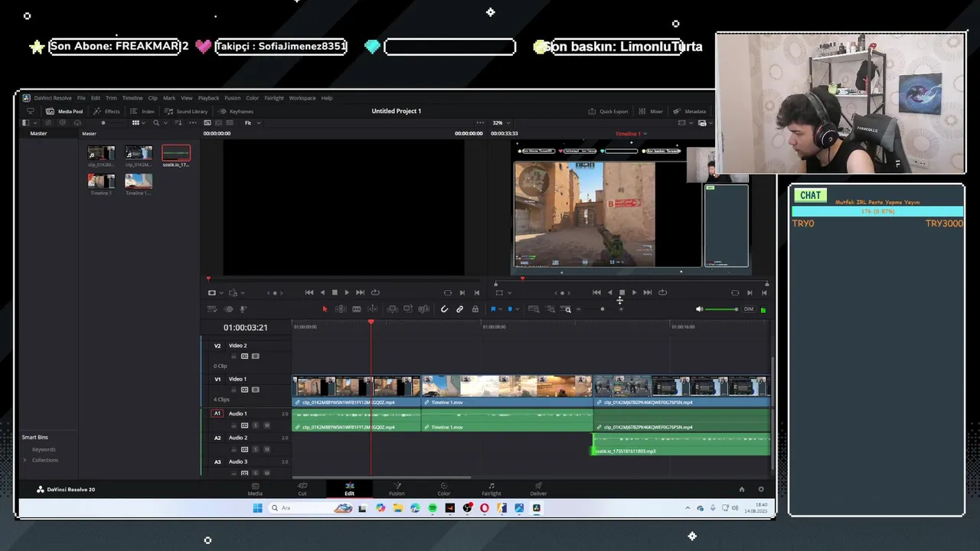This screenshot has height=551, width=980.
Task: Show the Metadata panel
Action: click(689, 111)
